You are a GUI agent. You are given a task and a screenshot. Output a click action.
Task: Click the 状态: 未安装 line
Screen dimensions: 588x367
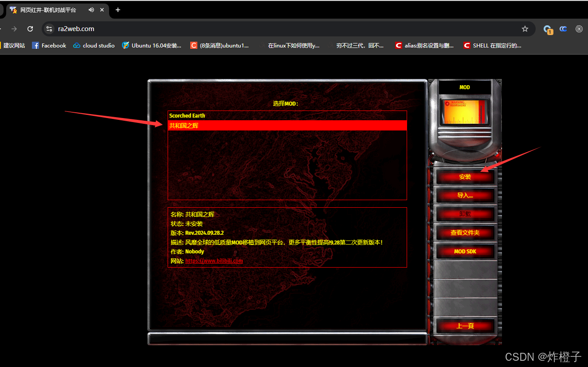click(x=187, y=224)
